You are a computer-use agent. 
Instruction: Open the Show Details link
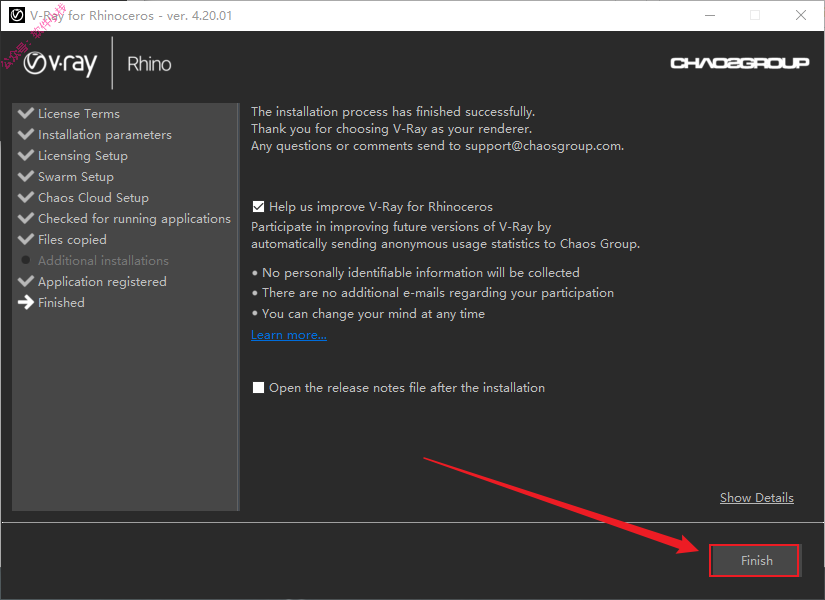[x=757, y=498]
